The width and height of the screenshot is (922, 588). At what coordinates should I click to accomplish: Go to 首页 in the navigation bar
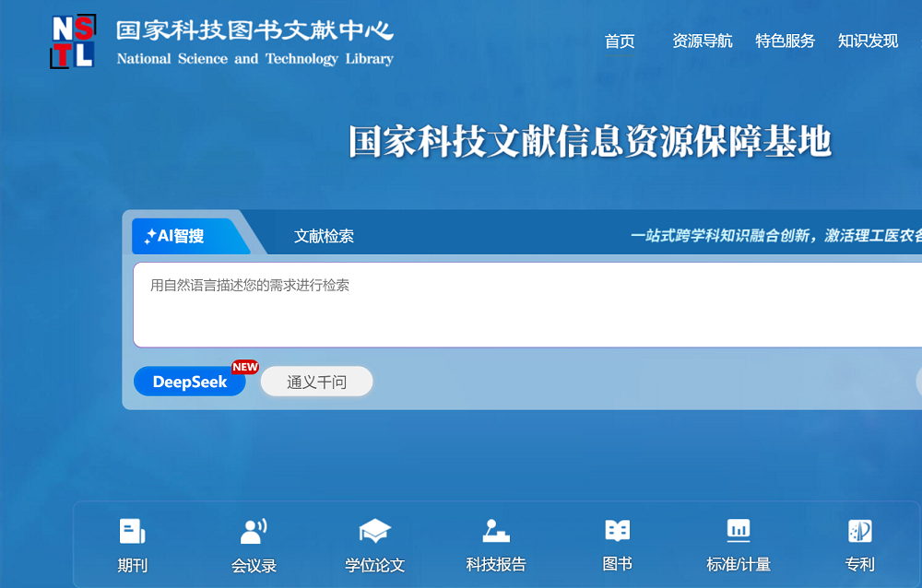coord(620,41)
